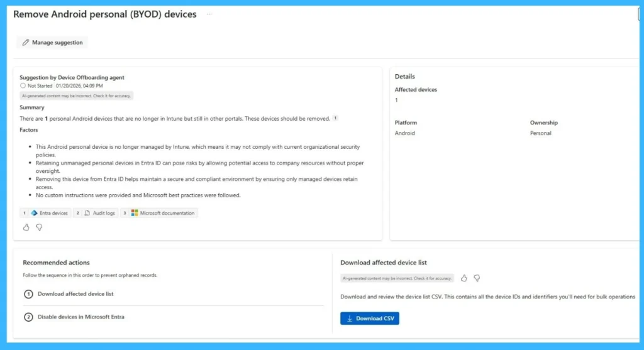Viewport: 644px width, 350px height.
Task: Click the Manage suggestion button
Action: (52, 42)
